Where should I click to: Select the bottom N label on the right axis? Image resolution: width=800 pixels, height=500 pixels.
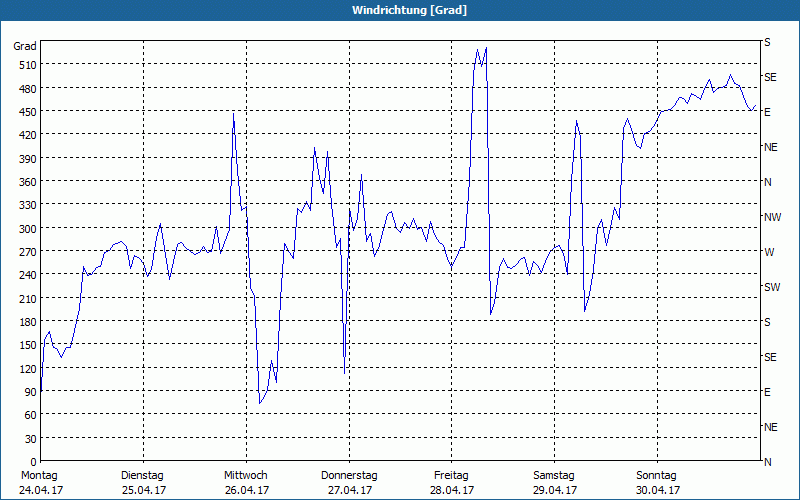[767, 462]
